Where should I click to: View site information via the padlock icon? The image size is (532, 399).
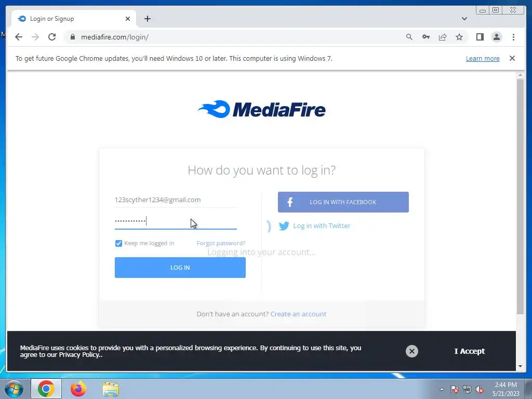click(73, 37)
